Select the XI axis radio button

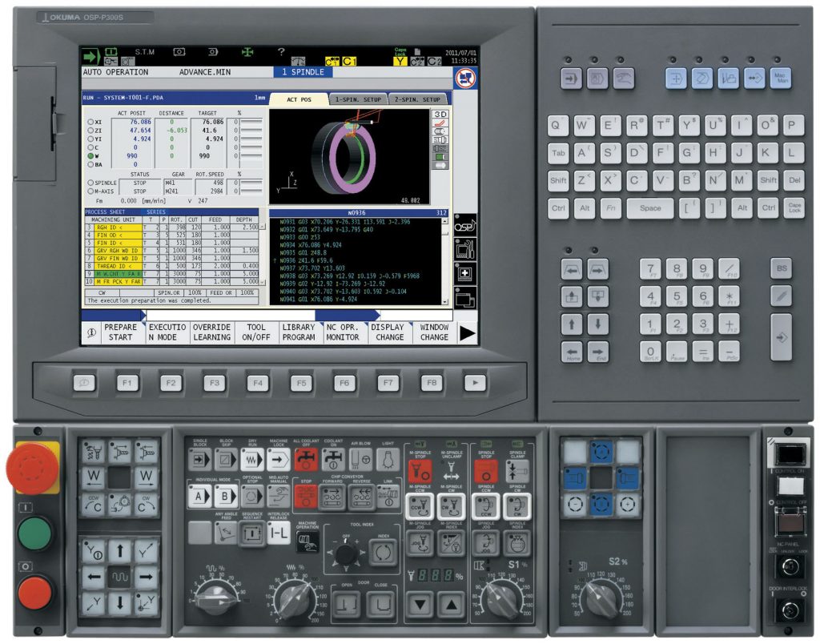click(91, 122)
